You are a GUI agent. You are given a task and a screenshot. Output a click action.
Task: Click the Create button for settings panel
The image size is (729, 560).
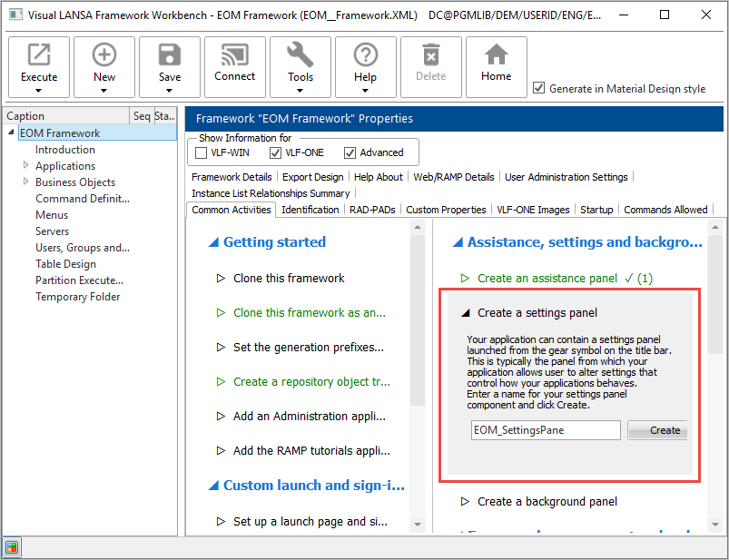coord(657,430)
